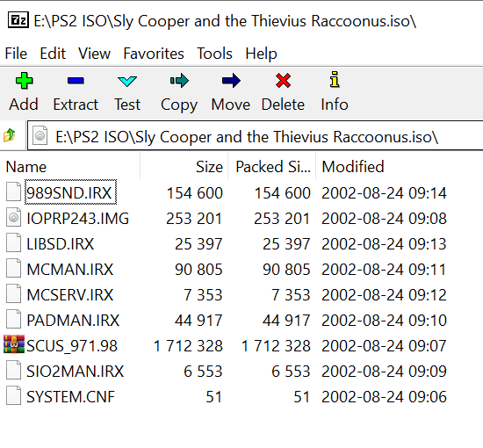Select the MCSERV.IRX file name
Viewport: 483px width, 448px height.
(70, 295)
